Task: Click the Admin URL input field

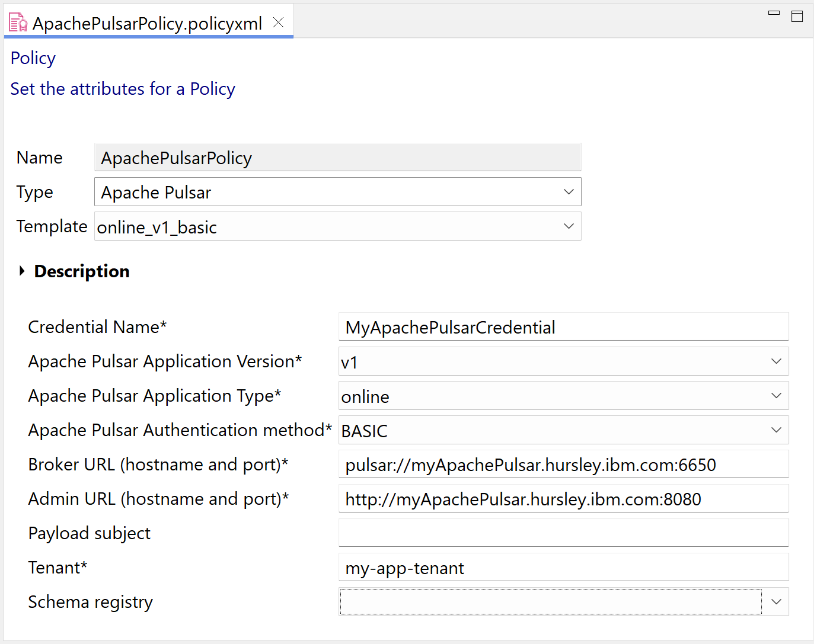Action: [x=563, y=499]
